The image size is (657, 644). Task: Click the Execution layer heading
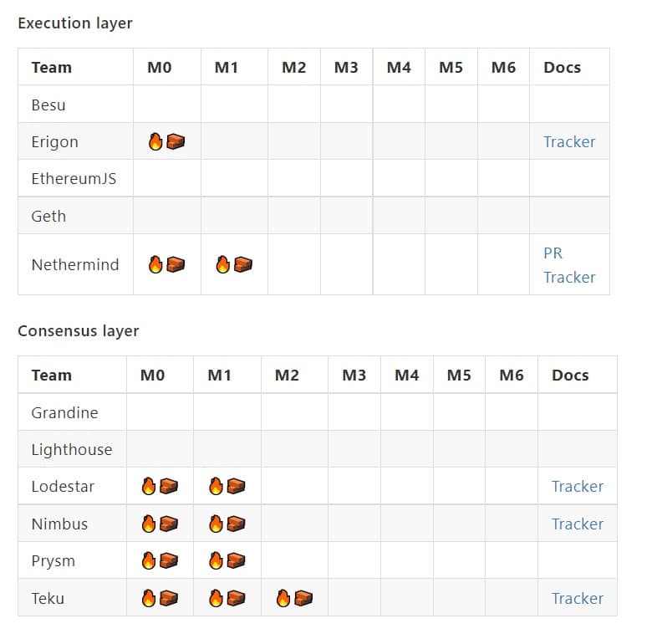pos(75,23)
